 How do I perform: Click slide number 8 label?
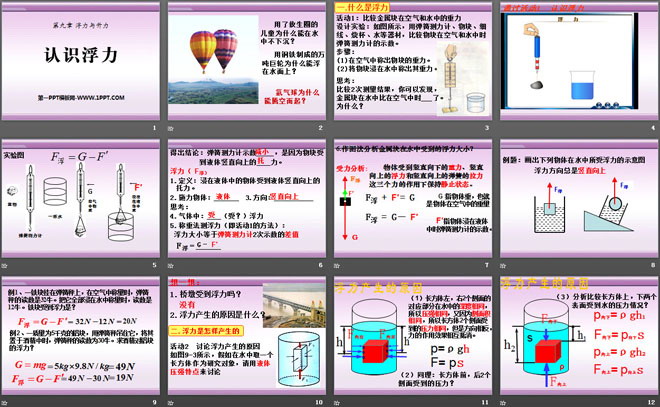(x=653, y=265)
